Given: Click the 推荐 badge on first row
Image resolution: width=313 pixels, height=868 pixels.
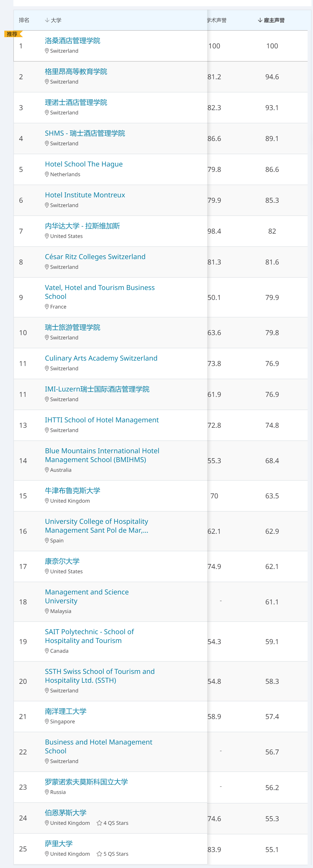Looking at the screenshot, I should pos(13,34).
